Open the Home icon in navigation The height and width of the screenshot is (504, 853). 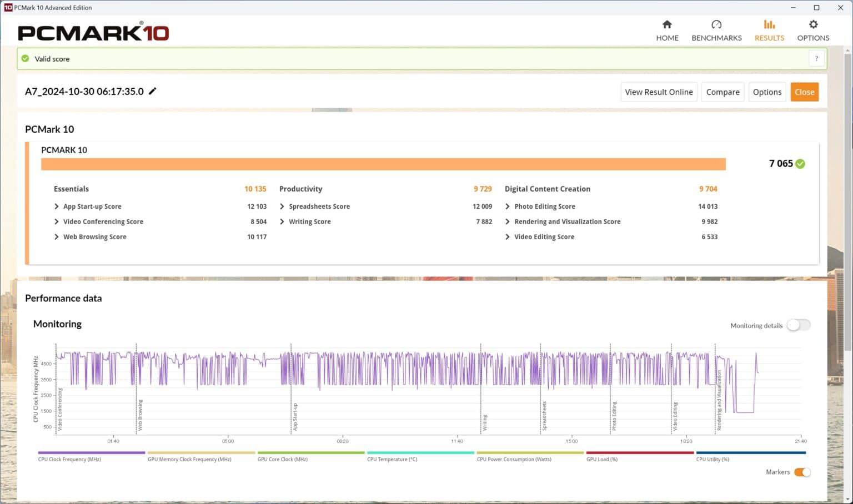[x=667, y=24]
